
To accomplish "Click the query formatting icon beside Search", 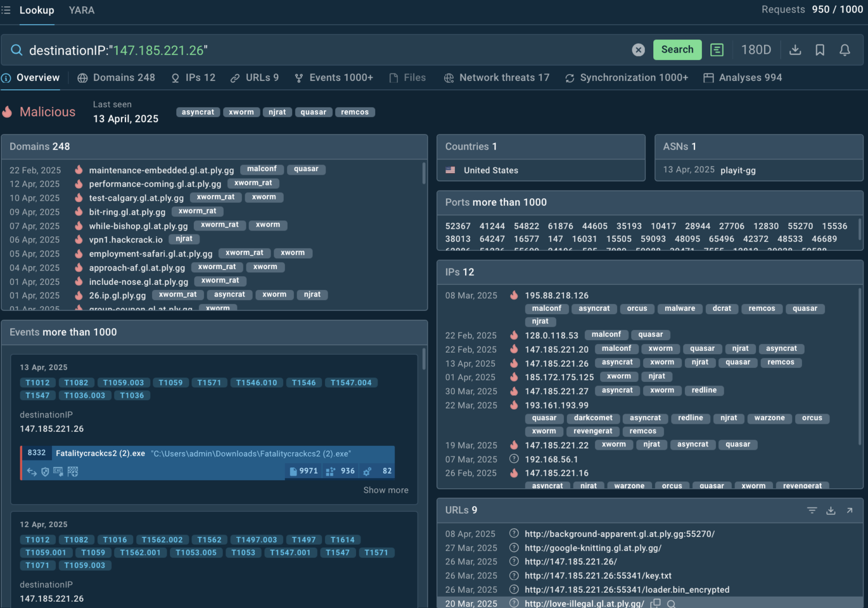I will [x=717, y=50].
